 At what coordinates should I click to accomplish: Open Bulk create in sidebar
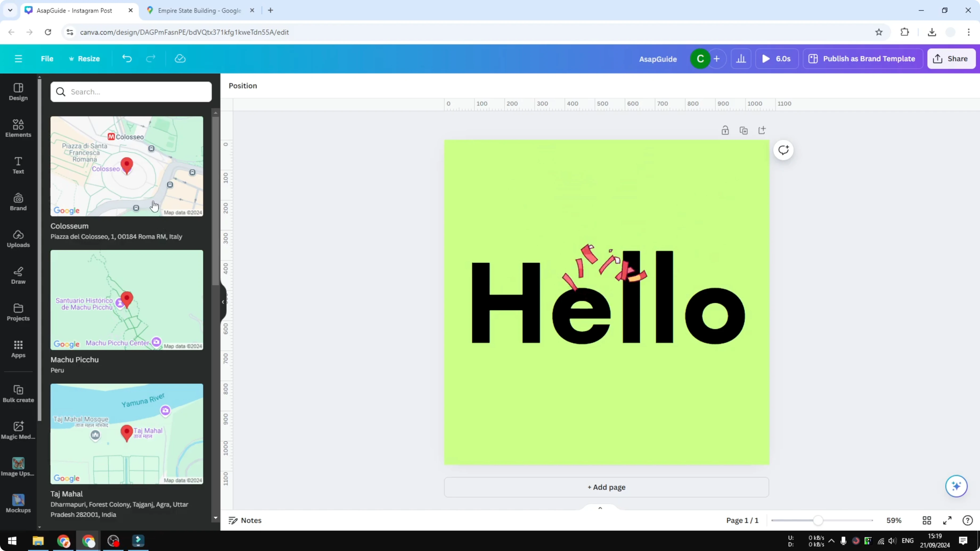click(x=18, y=394)
